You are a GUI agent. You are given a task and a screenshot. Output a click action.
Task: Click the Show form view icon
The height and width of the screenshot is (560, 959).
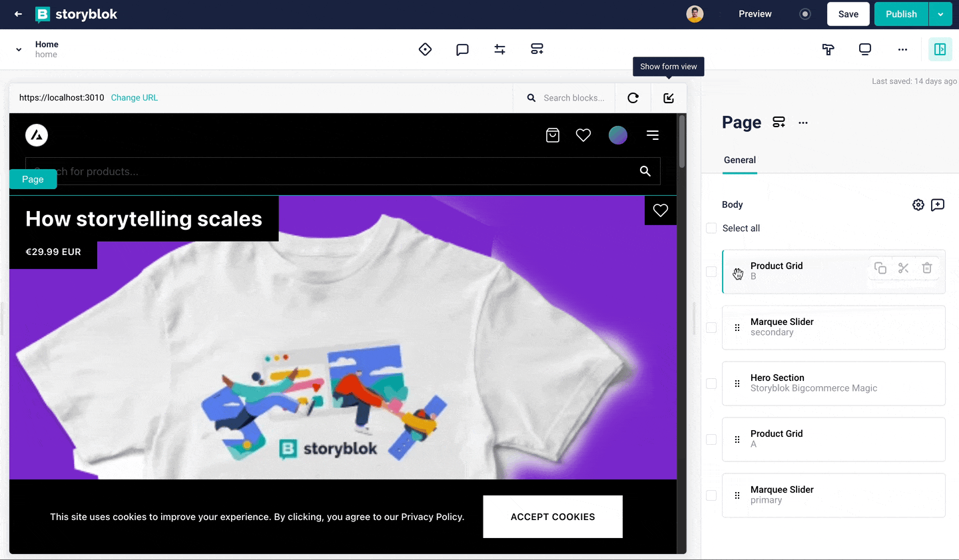tap(669, 98)
